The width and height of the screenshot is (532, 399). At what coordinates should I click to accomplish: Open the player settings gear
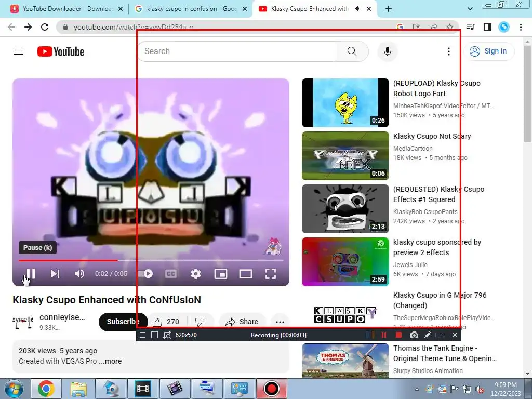[x=196, y=274]
